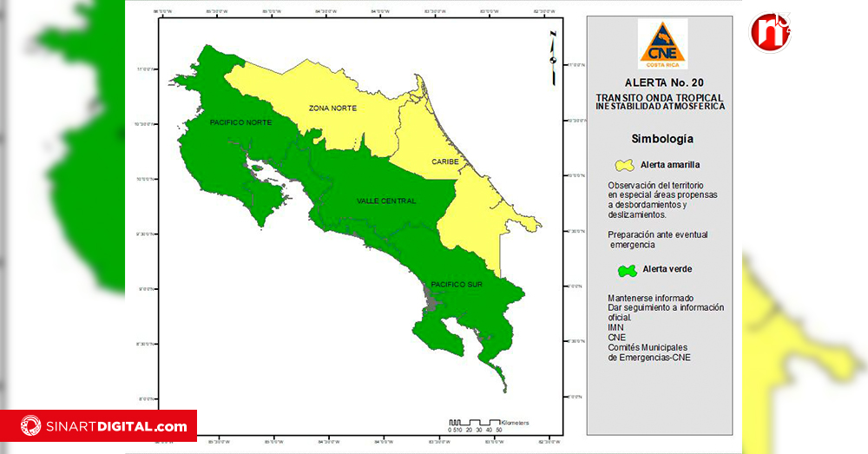
Task: Click the Comités Municipales de Emergencias-CNE text
Action: pos(649,352)
